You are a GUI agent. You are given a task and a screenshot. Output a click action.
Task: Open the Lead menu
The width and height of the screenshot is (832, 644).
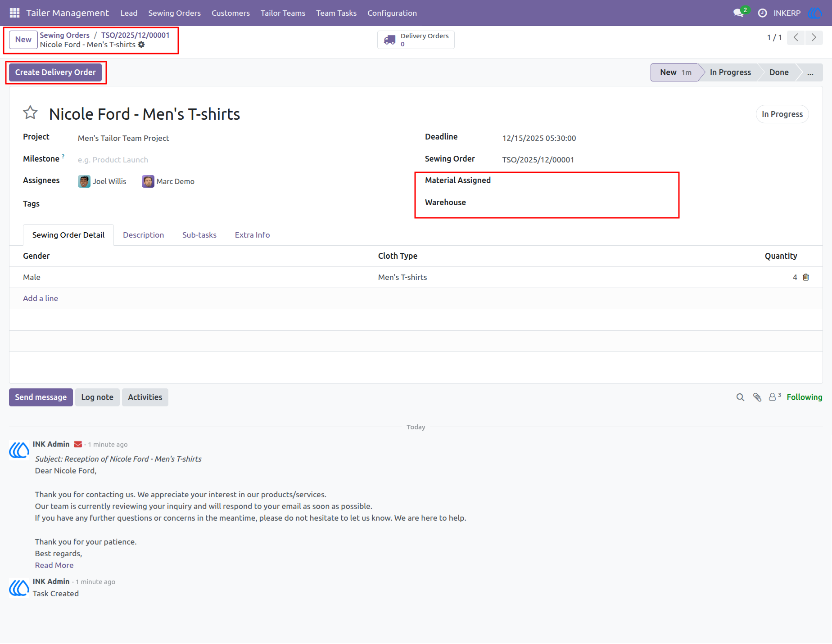(129, 13)
